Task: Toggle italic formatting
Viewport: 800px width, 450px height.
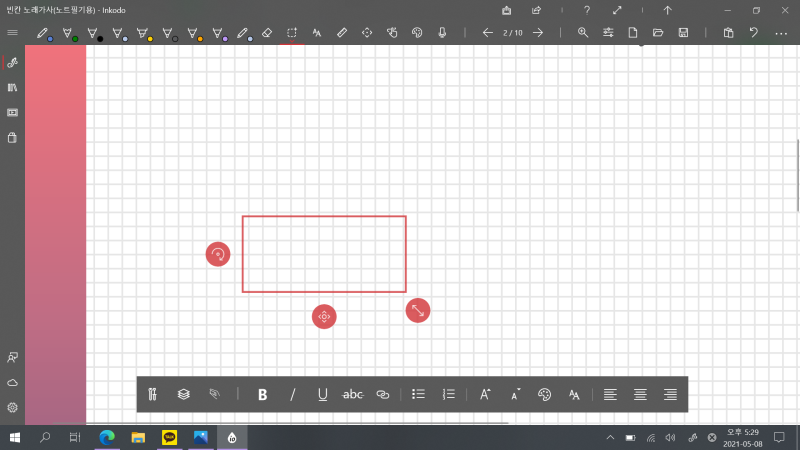Action: 292,394
